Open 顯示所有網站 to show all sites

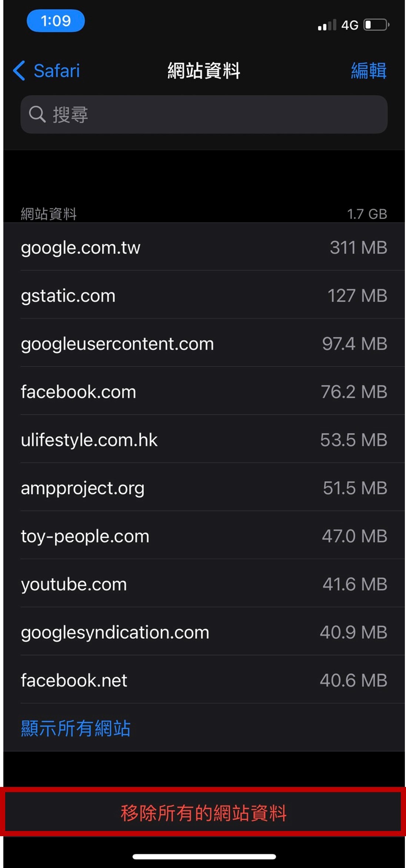click(x=76, y=728)
